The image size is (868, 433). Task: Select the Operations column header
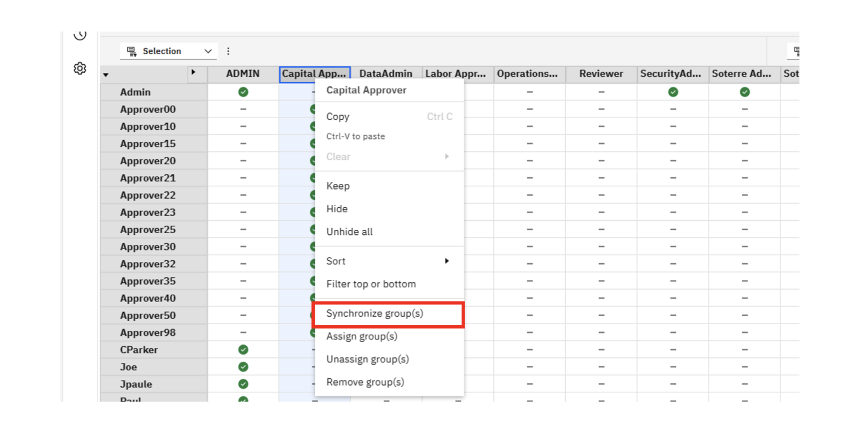click(x=530, y=74)
